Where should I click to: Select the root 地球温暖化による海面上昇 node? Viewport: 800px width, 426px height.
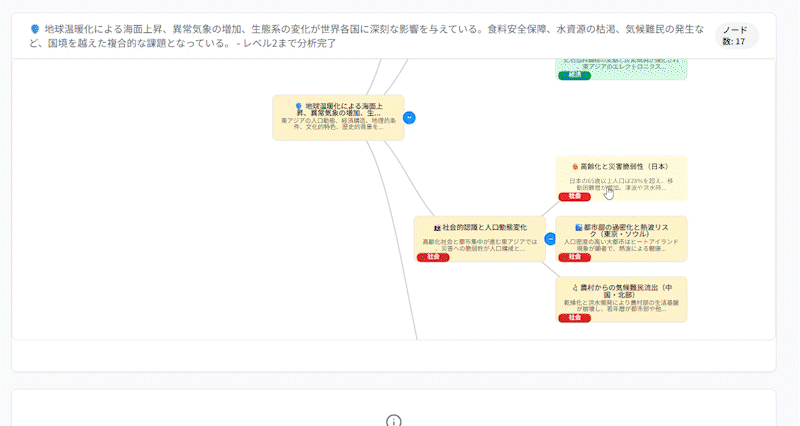tap(338, 118)
